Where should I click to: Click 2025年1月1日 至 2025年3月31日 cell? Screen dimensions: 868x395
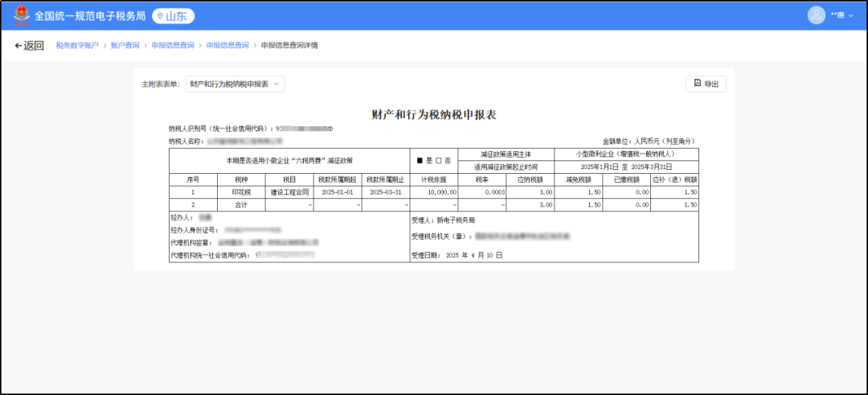[x=627, y=167]
